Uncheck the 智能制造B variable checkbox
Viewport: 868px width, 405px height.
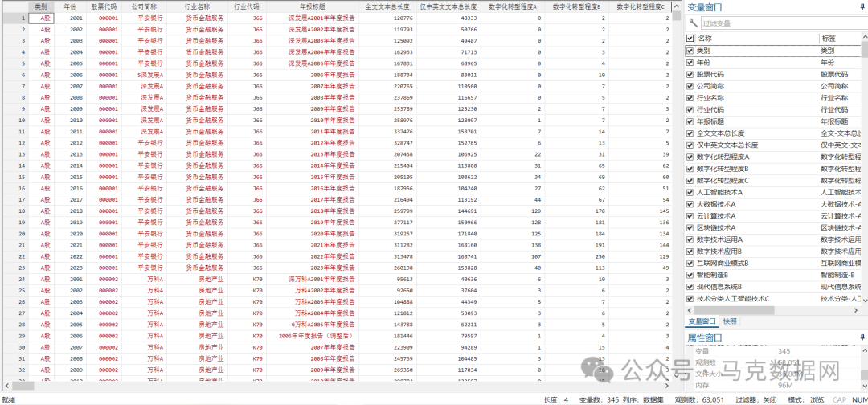(x=690, y=275)
